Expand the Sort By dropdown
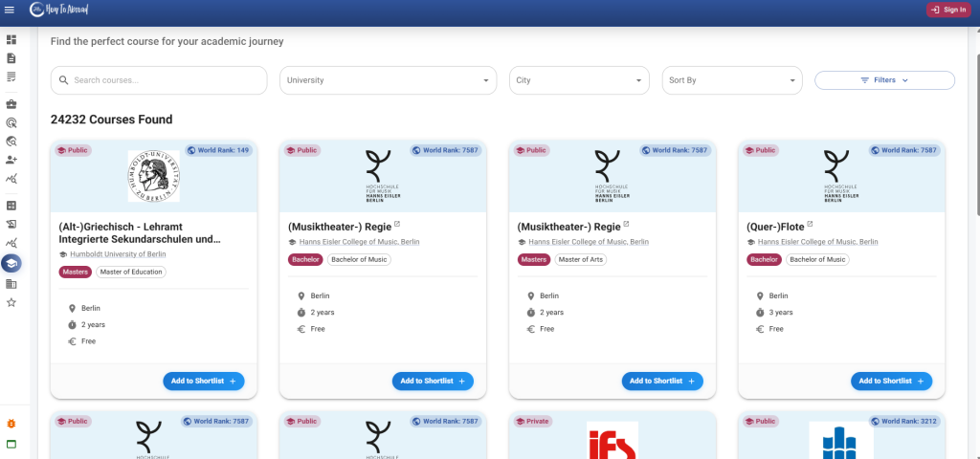The height and width of the screenshot is (459, 980). click(732, 80)
